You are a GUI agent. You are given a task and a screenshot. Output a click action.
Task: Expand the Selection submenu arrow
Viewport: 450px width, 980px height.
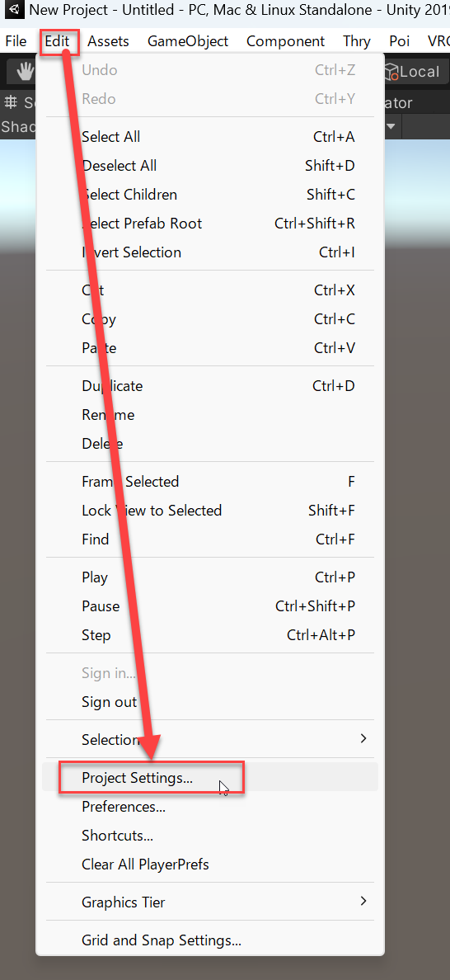click(363, 739)
